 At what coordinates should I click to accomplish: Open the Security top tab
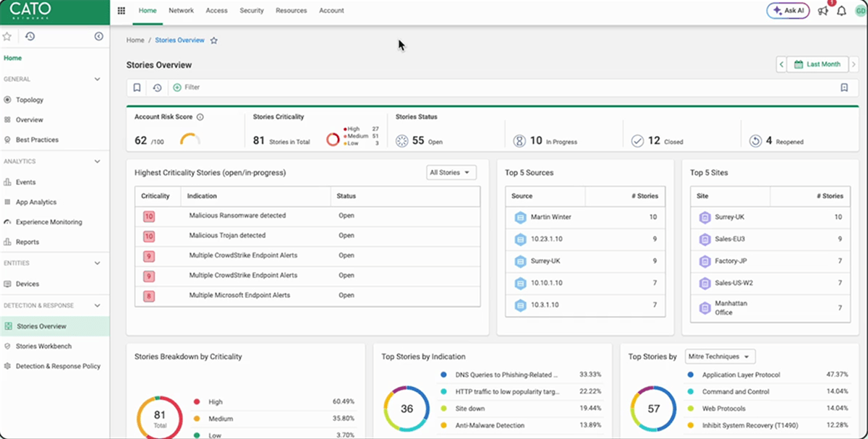coord(252,11)
